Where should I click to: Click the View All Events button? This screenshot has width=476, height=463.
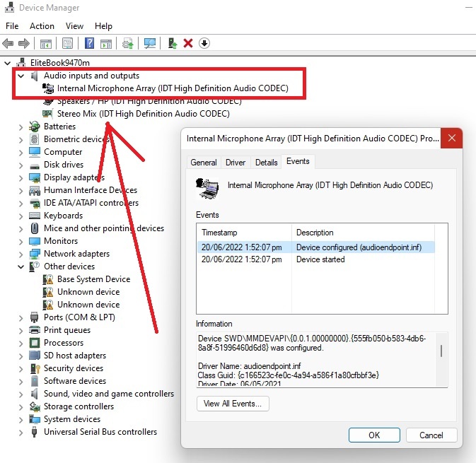tap(233, 404)
